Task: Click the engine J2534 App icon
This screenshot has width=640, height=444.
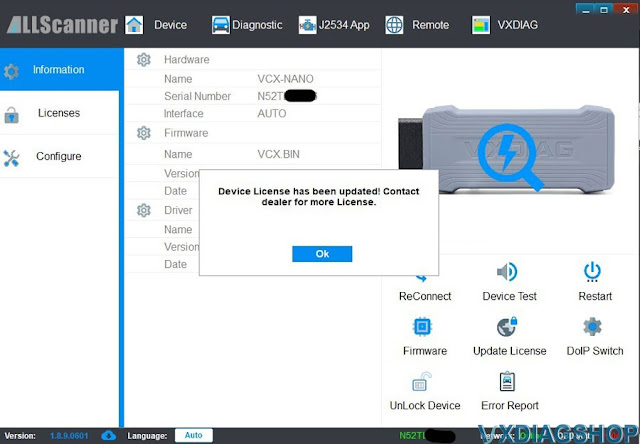Action: [x=307, y=25]
